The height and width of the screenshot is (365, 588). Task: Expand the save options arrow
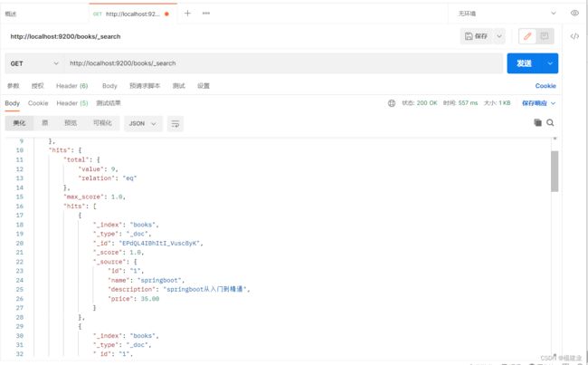[499, 36]
